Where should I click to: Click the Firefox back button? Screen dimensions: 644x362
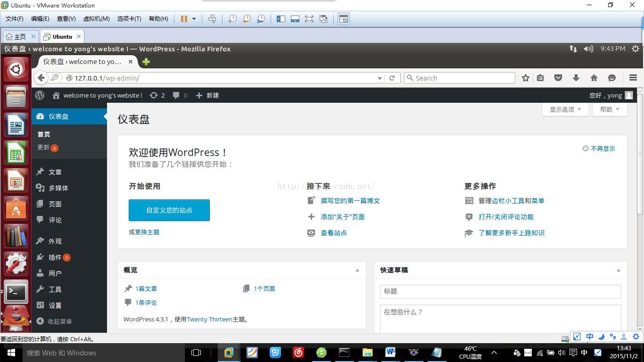[41, 78]
